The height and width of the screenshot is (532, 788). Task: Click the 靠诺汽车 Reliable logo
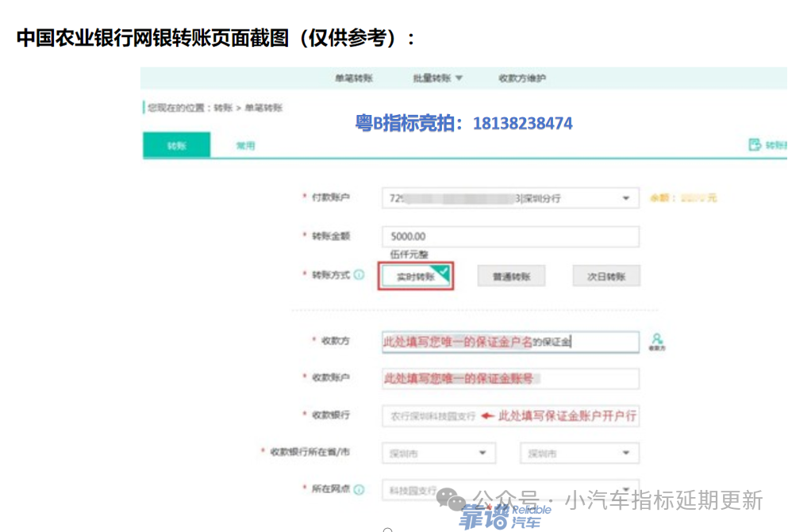point(505,517)
